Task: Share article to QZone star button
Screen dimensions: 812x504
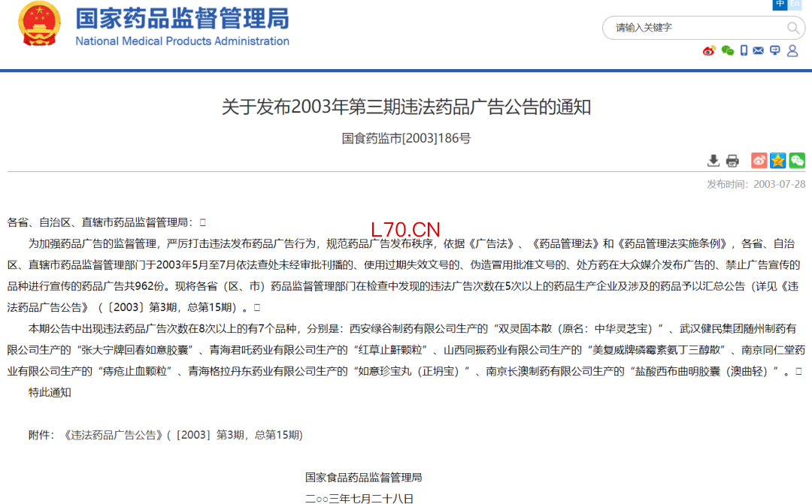Action: 778,161
